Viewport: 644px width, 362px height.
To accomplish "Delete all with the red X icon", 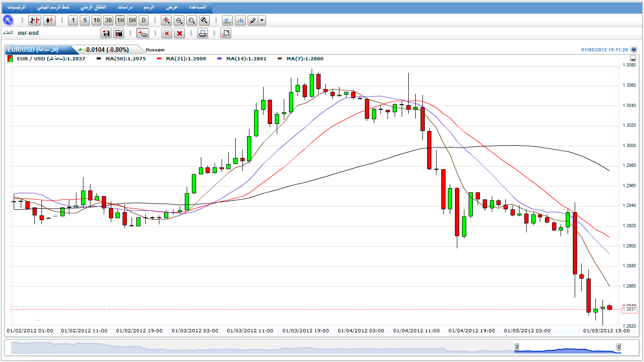I will 179,33.
